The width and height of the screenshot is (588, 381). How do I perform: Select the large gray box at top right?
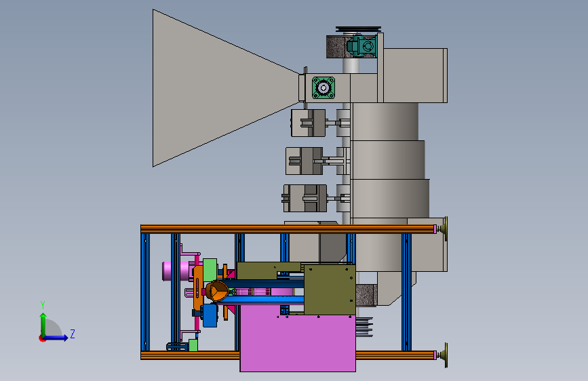tap(415, 75)
